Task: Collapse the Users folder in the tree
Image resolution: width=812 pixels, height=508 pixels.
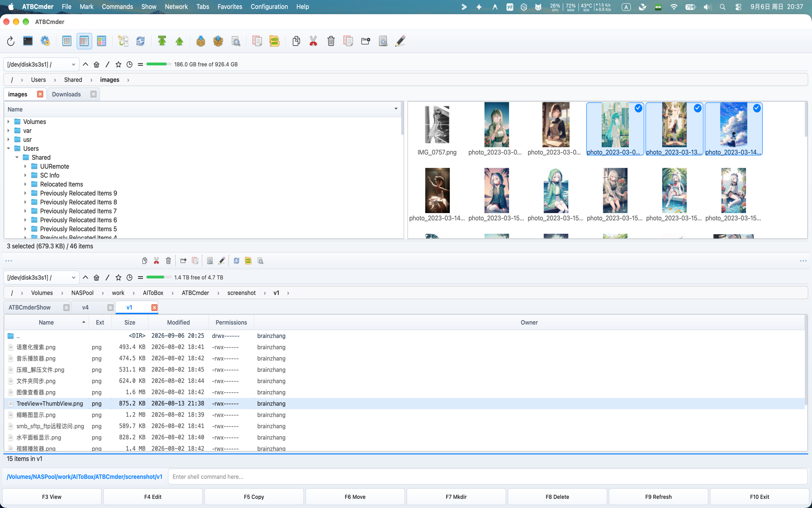Action: (x=9, y=148)
